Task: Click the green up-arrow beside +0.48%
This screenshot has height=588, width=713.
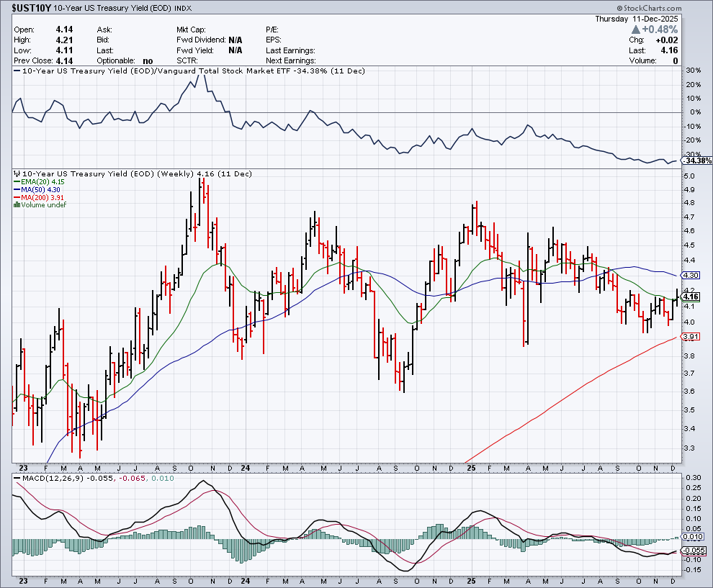Action: point(636,30)
